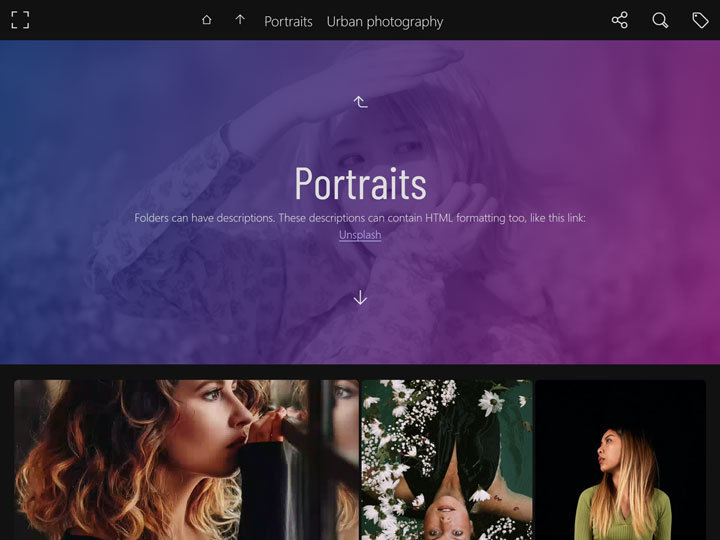Image resolution: width=720 pixels, height=540 pixels.
Task: Click the large Portraits heading
Action: pyautogui.click(x=360, y=184)
